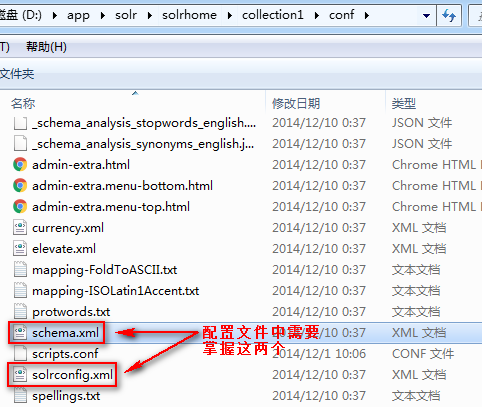Click Chrome icon of admin-extra.menu-bottom.html

20,186
